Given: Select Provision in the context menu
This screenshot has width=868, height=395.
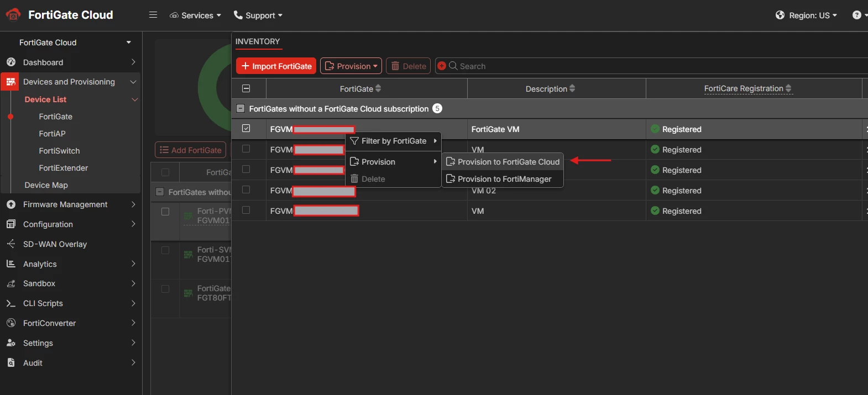Looking at the screenshot, I should coord(393,161).
